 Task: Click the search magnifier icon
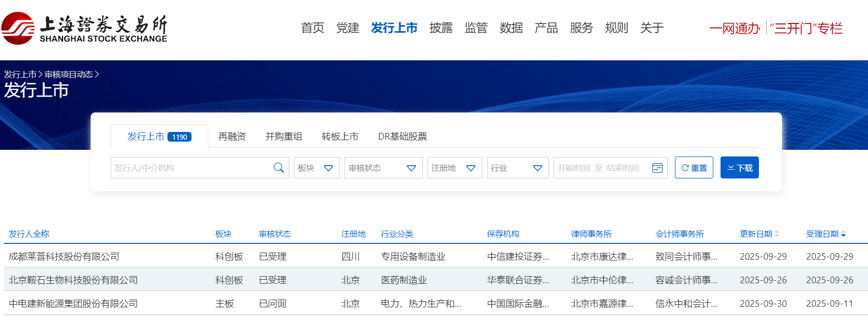[x=279, y=168]
